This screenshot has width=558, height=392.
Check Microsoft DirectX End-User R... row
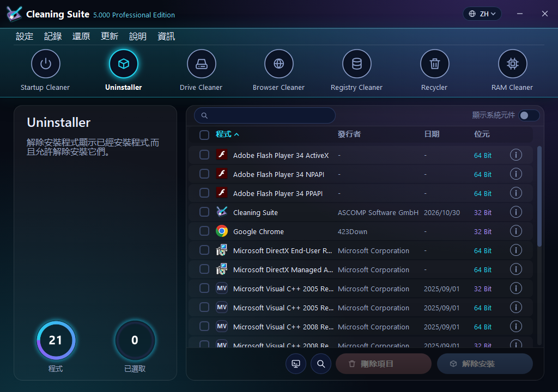(204, 250)
